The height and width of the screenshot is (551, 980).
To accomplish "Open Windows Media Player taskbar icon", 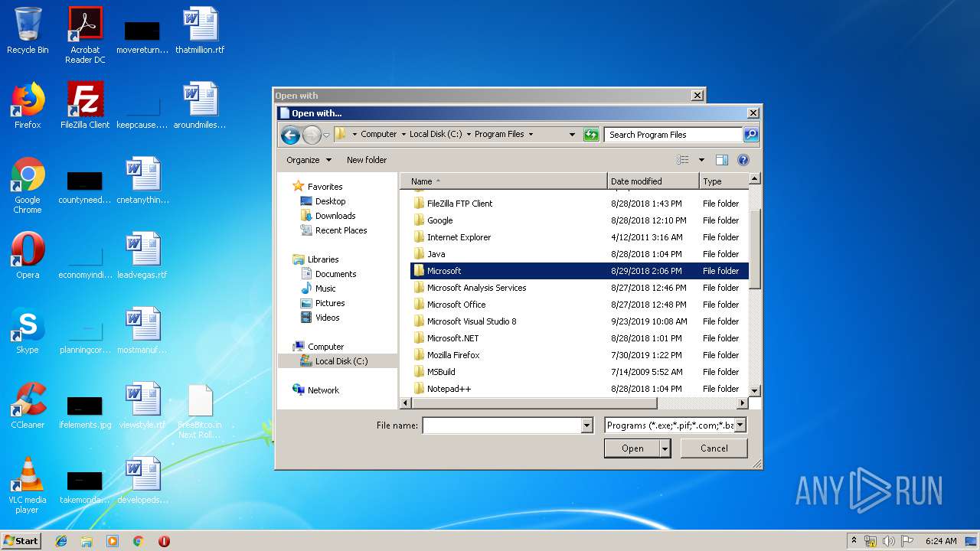I will (113, 541).
